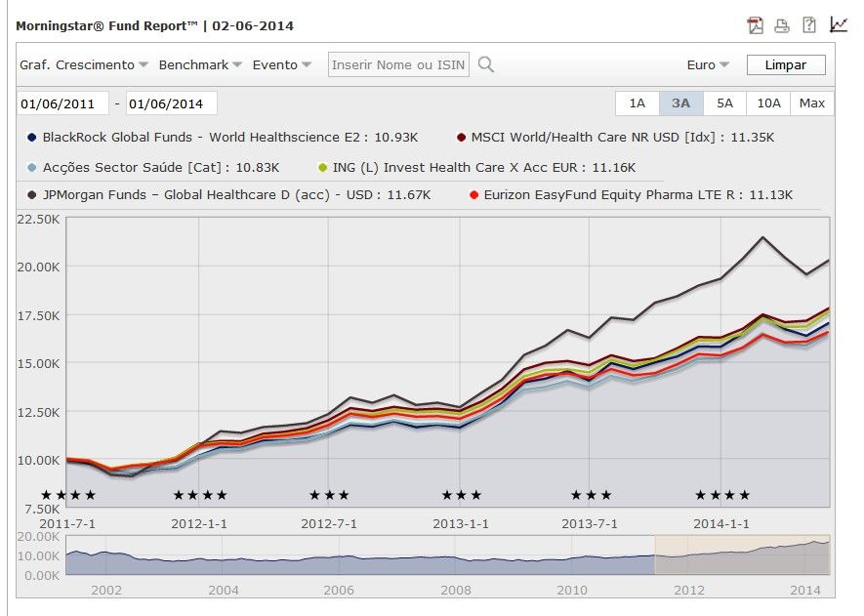Image resolution: width=864 pixels, height=616 pixels.
Task: Click the 20.00K main chart axis label
Action: pyautogui.click(x=38, y=267)
